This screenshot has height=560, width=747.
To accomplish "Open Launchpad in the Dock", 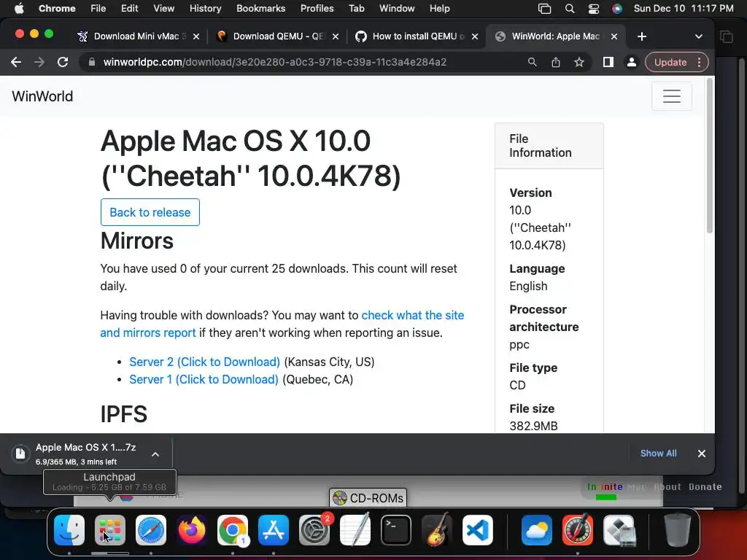I will pyautogui.click(x=110, y=530).
